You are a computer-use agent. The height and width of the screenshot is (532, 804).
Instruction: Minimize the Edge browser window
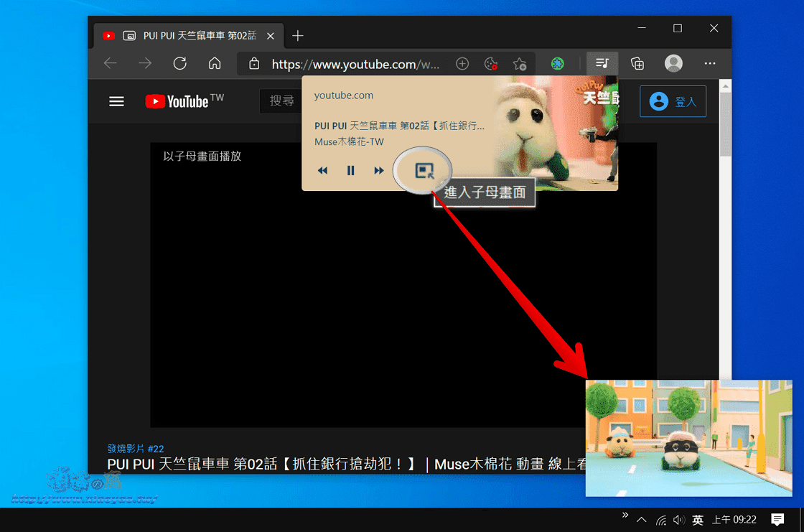[x=642, y=28]
